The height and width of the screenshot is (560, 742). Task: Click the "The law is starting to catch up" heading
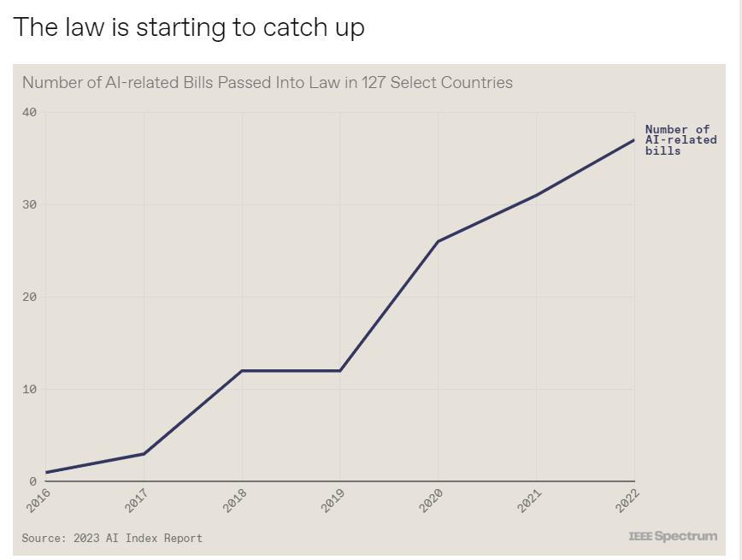click(x=189, y=27)
